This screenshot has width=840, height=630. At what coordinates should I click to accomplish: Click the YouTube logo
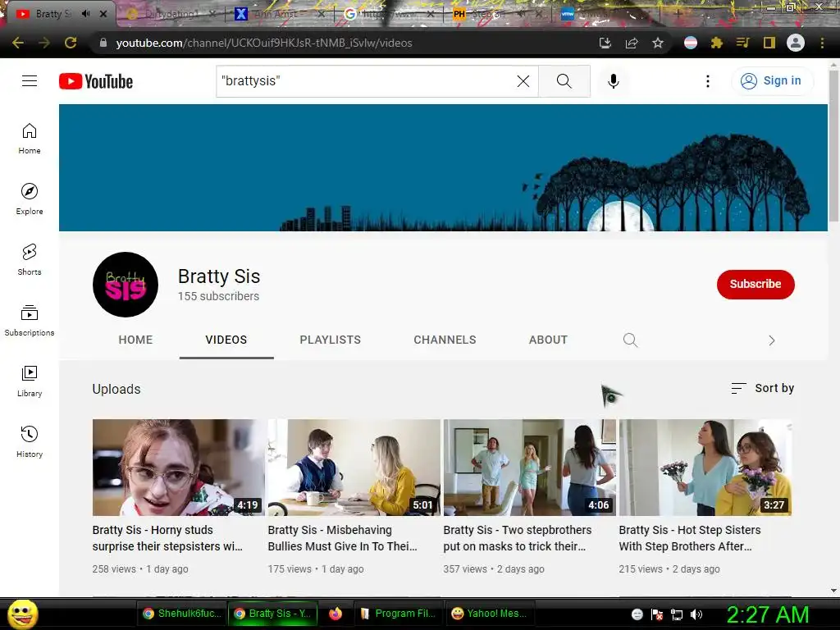click(x=96, y=81)
